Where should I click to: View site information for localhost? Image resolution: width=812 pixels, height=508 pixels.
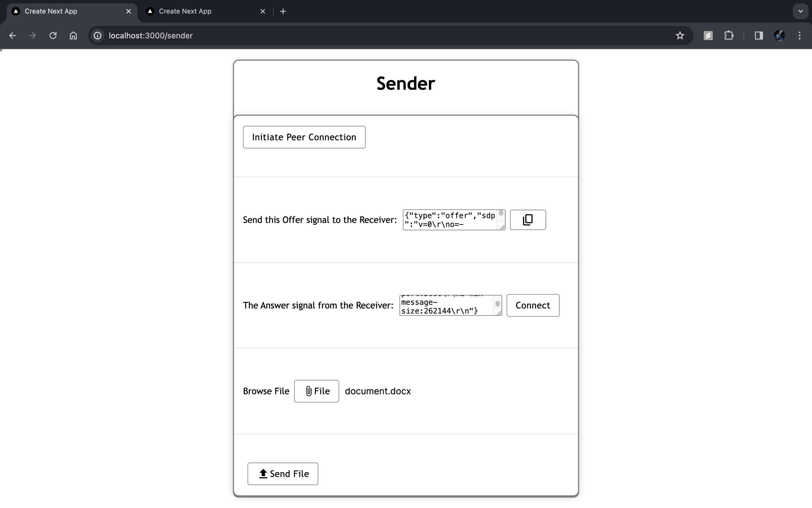click(x=98, y=36)
